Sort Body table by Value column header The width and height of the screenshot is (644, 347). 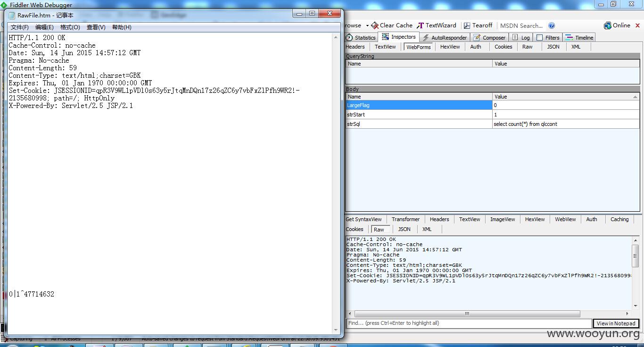(566, 97)
